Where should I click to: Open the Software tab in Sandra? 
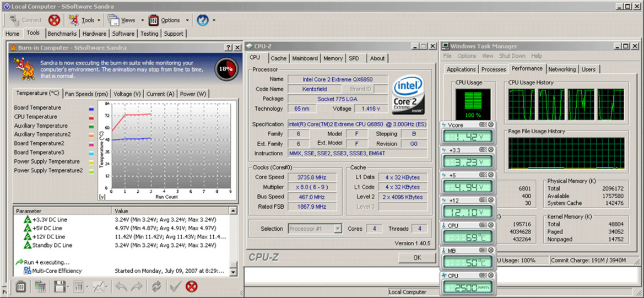[123, 34]
